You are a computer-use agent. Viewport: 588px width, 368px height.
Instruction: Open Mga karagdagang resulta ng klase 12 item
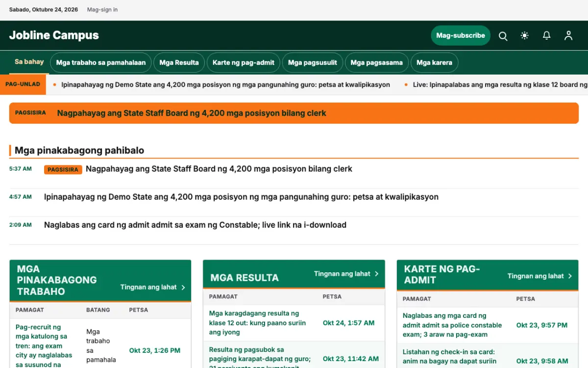257,323
